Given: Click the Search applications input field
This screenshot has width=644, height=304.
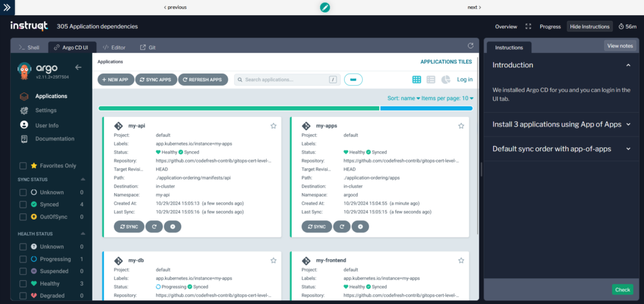Looking at the screenshot, I should (x=287, y=80).
